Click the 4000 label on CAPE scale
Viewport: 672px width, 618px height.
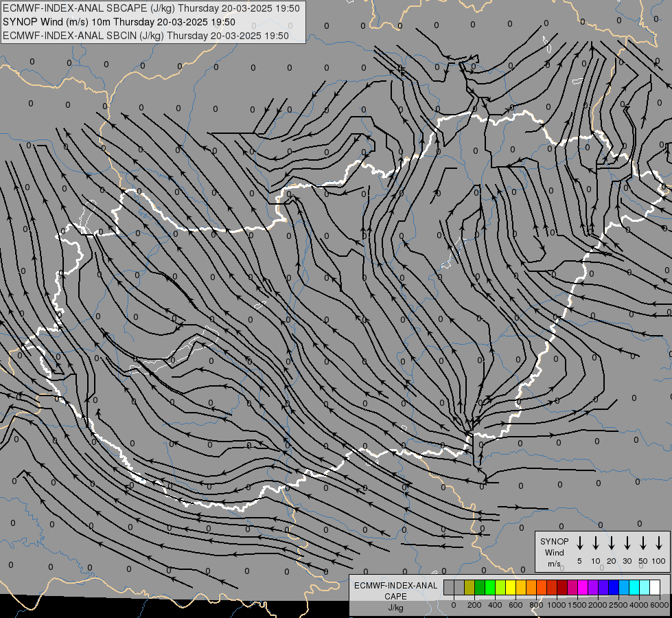tap(639, 605)
